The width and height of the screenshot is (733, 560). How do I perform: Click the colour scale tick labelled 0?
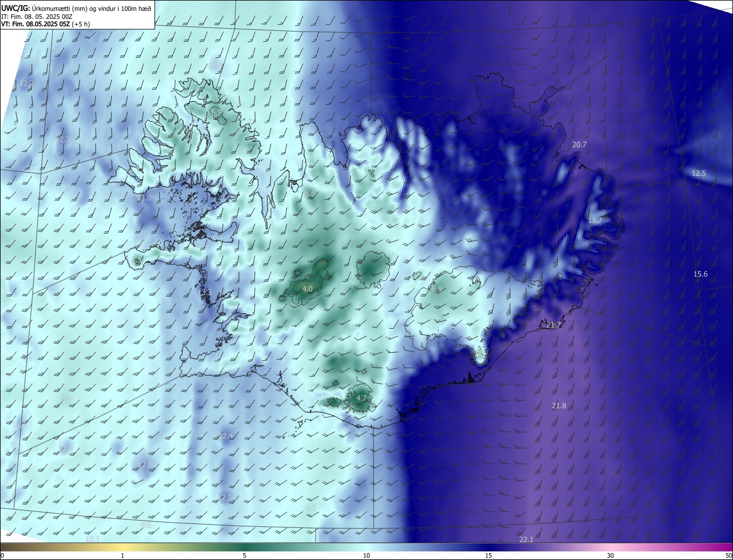[x=2, y=556]
